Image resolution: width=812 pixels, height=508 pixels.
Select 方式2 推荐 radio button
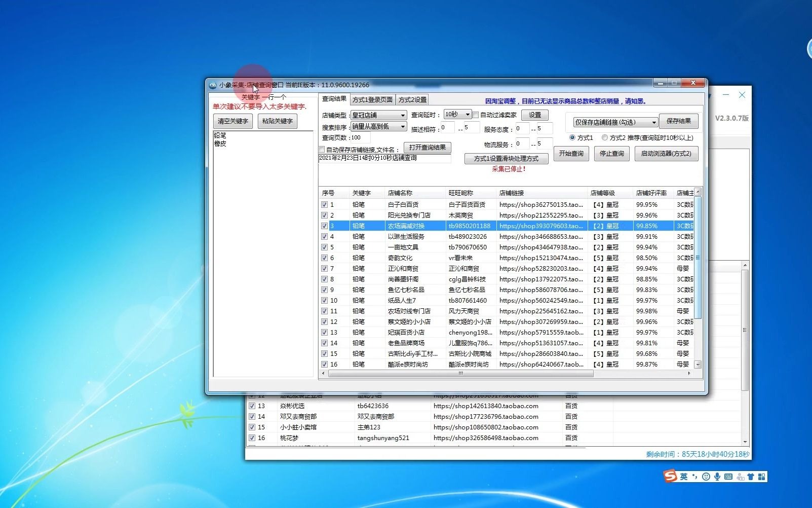605,137
